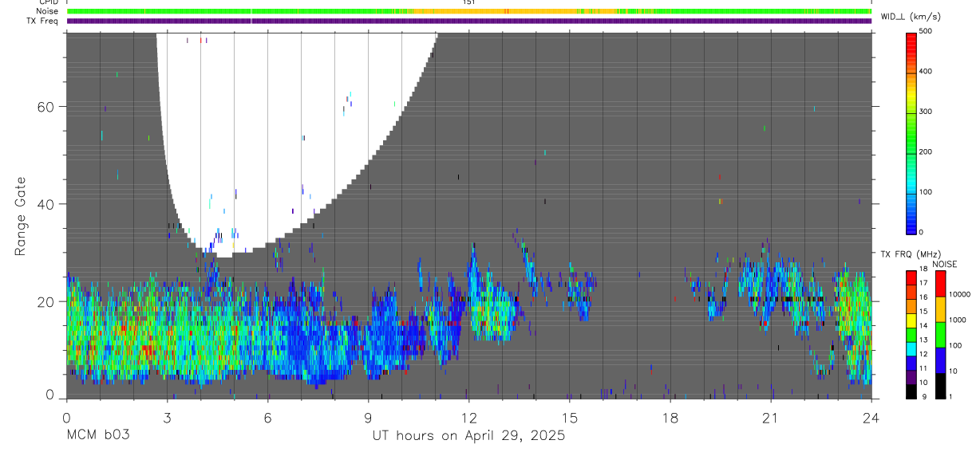980x452 pixels.
Task: Click the 21 hour x-axis tick label
Action: [771, 418]
